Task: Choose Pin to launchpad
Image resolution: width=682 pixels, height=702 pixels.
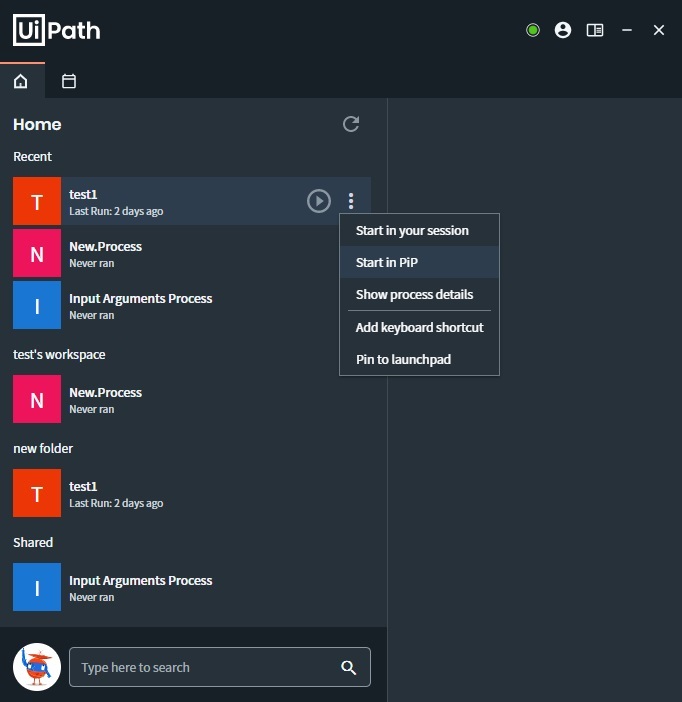Action: click(x=419, y=360)
